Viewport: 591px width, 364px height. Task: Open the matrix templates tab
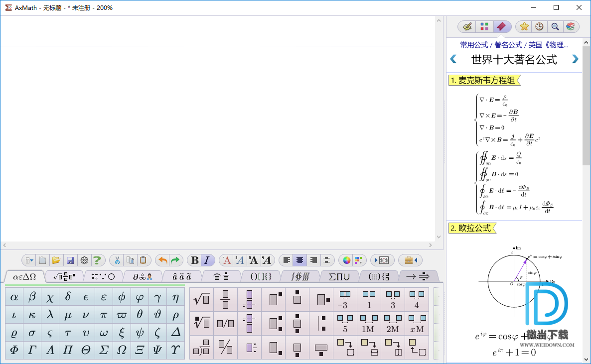(379, 276)
